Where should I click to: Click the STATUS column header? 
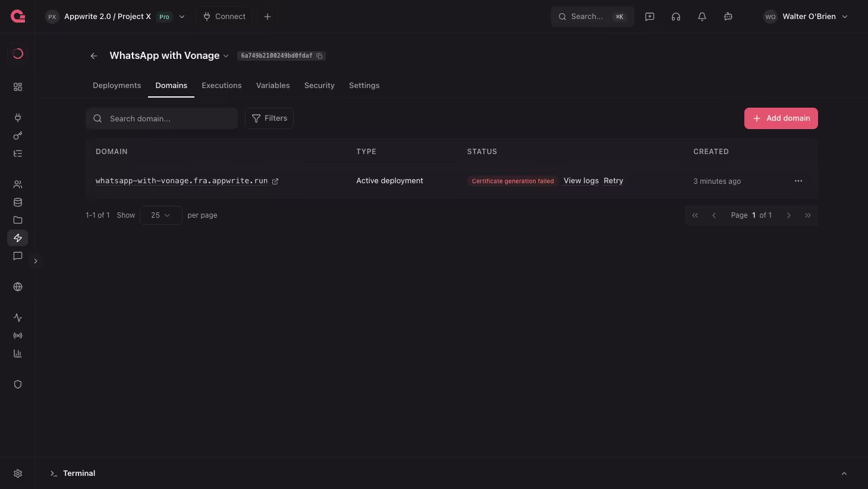[x=482, y=152]
